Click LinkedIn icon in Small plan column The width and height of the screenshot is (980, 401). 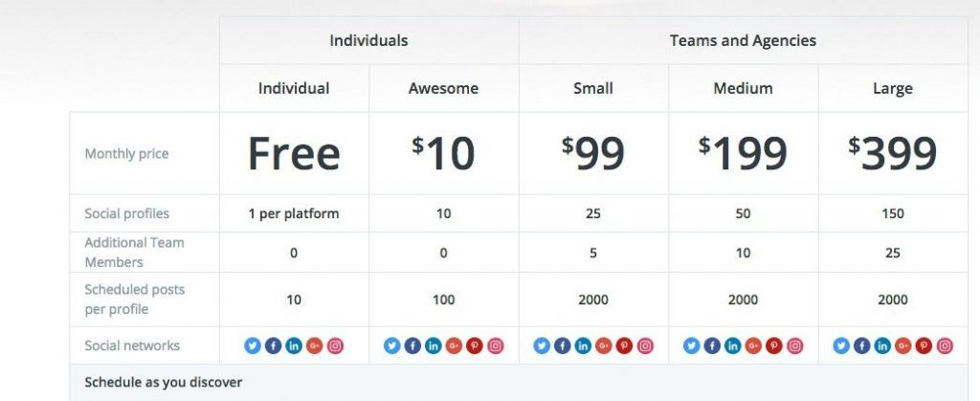(x=583, y=345)
